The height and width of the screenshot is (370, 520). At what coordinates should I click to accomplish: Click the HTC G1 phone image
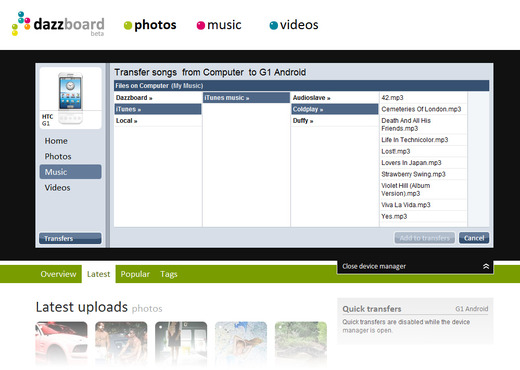tap(70, 98)
